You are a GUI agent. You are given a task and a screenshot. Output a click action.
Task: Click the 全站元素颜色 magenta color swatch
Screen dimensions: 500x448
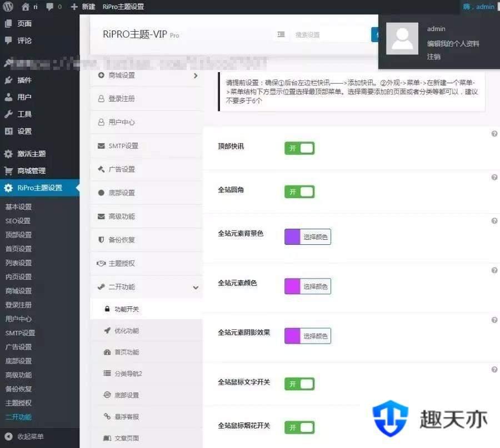pos(292,286)
